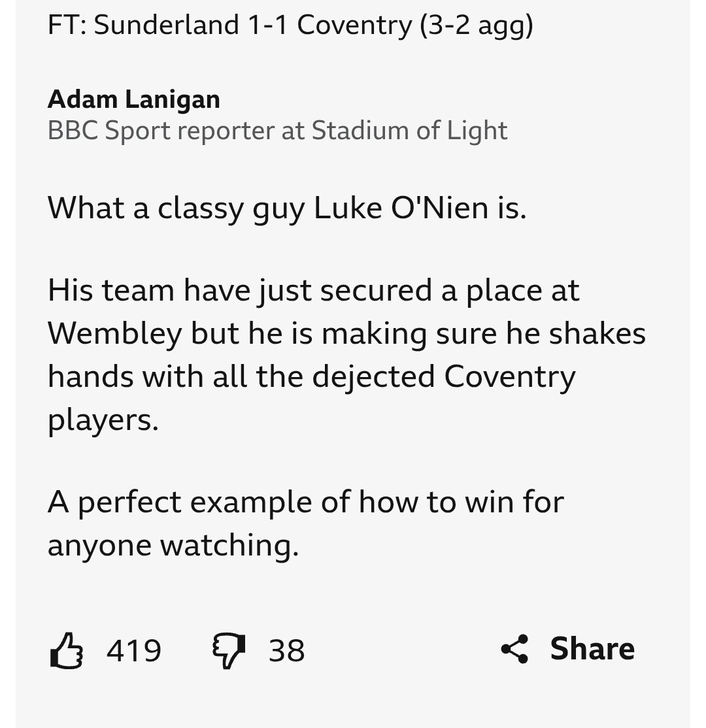Tap the 38 dislikes count
The image size is (706, 728).
pos(286,650)
